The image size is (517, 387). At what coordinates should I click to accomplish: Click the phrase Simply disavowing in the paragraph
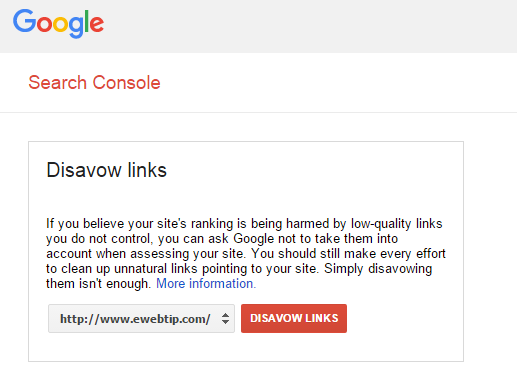tap(378, 269)
